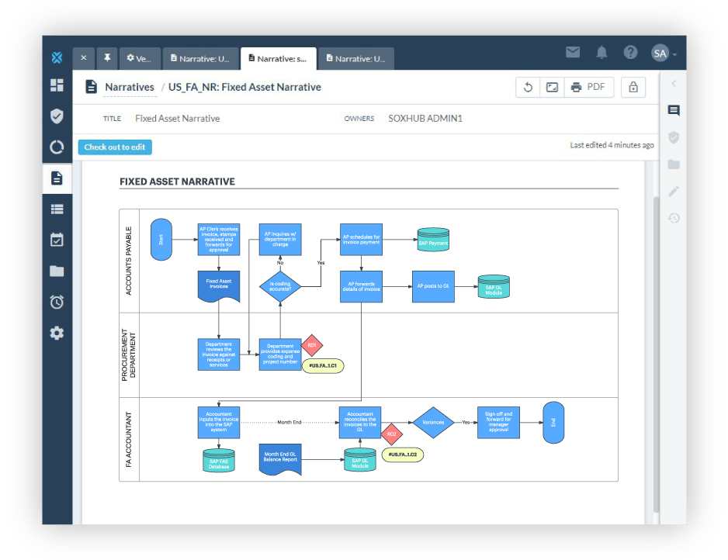Viewport: 728px width, 560px height.
Task: Open the Dashboard panel from the left sidebar
Action: click(56, 85)
